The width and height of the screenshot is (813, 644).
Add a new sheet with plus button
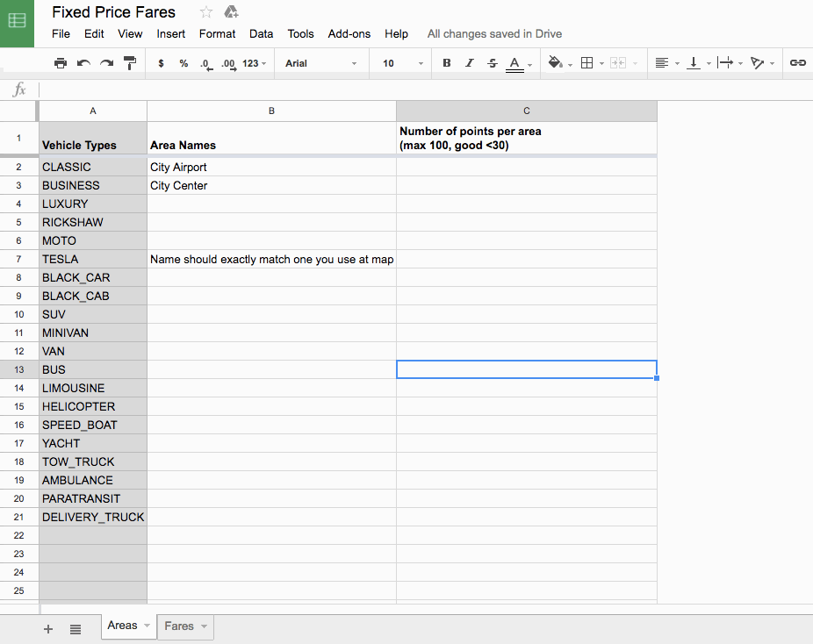(x=48, y=629)
